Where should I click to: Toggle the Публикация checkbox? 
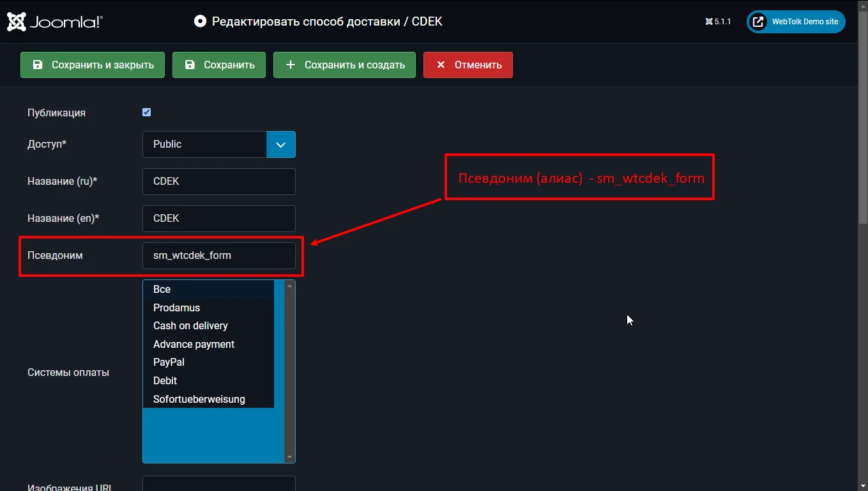[x=147, y=113]
